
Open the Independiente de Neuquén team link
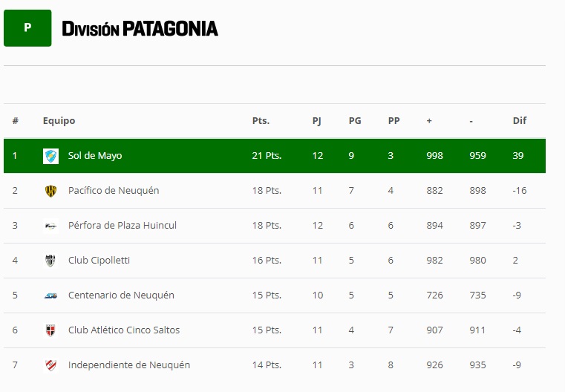click(x=129, y=365)
